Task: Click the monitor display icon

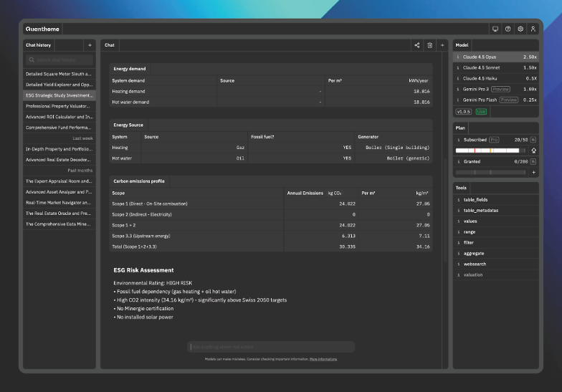Action: point(495,29)
